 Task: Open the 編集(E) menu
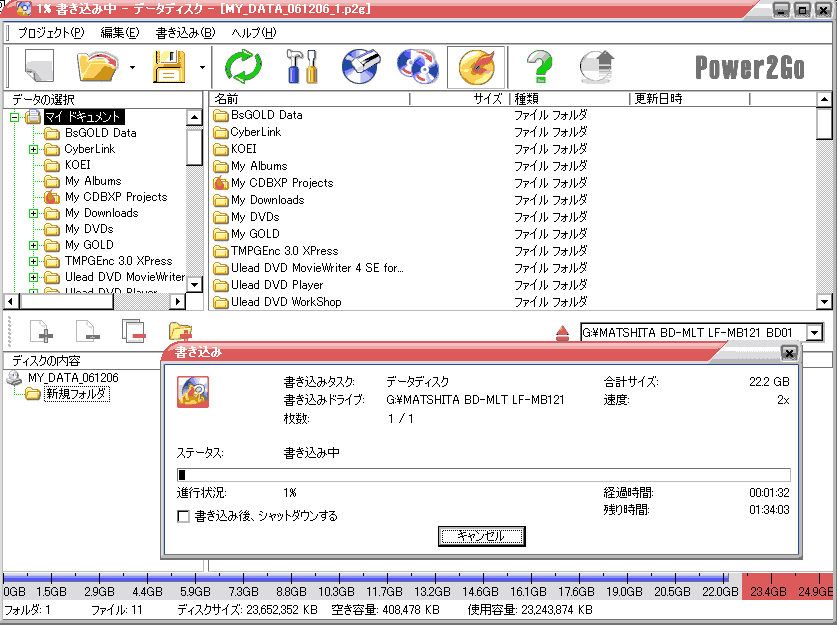click(x=120, y=33)
